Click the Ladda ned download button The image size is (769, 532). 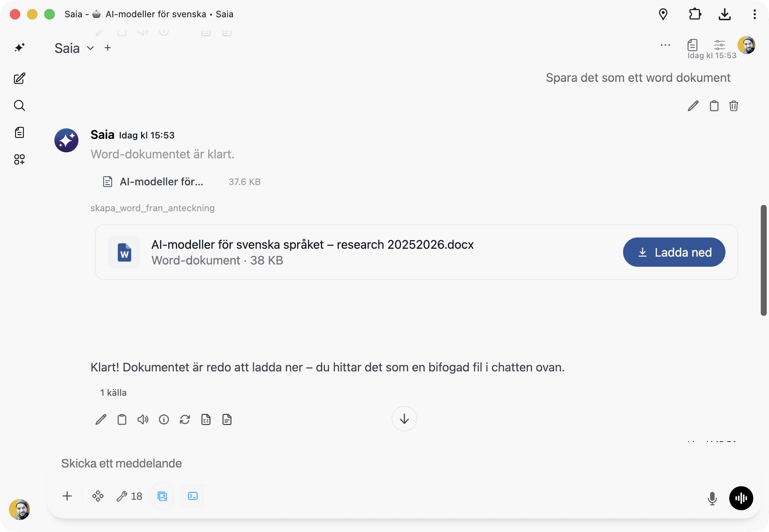[674, 252]
